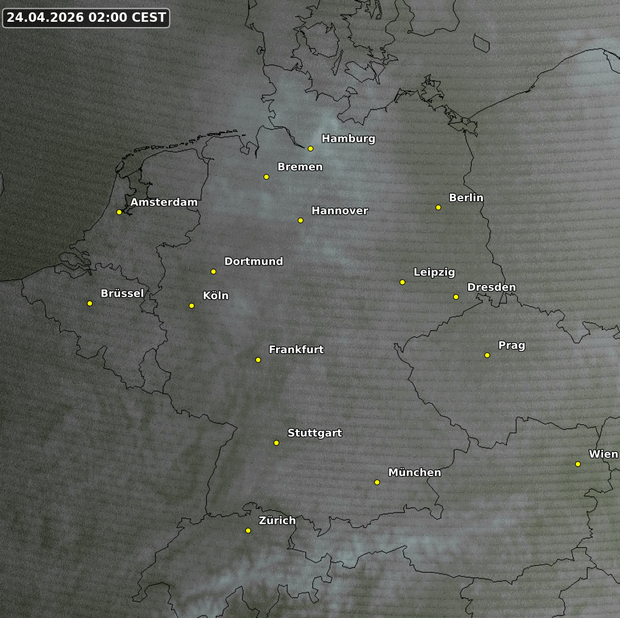This screenshot has width=620, height=618.
Task: Click the yellow dot for Köln
Action: (x=192, y=305)
